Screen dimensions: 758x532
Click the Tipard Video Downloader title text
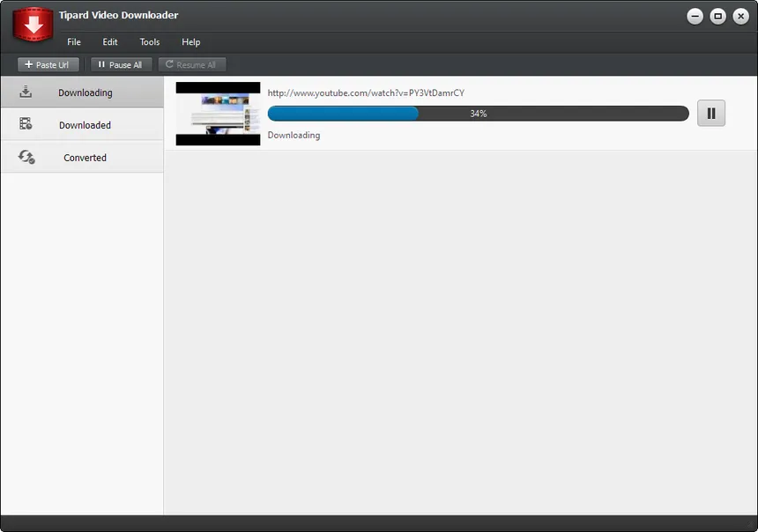[118, 15]
